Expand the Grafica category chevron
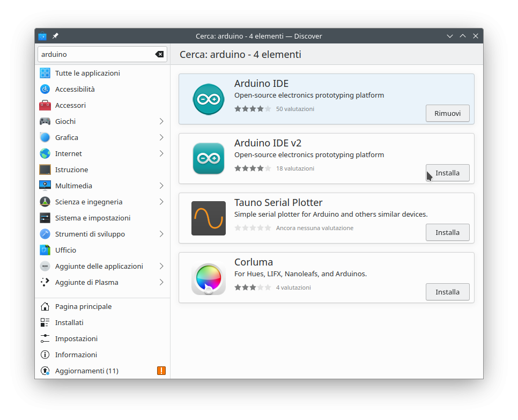Viewport: 518px width, 420px height. pos(161,137)
